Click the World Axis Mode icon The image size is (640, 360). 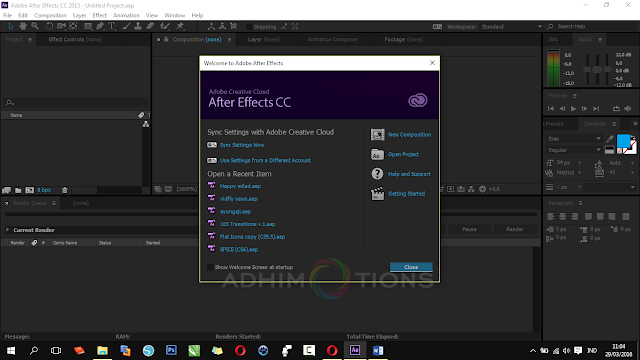coord(222,26)
